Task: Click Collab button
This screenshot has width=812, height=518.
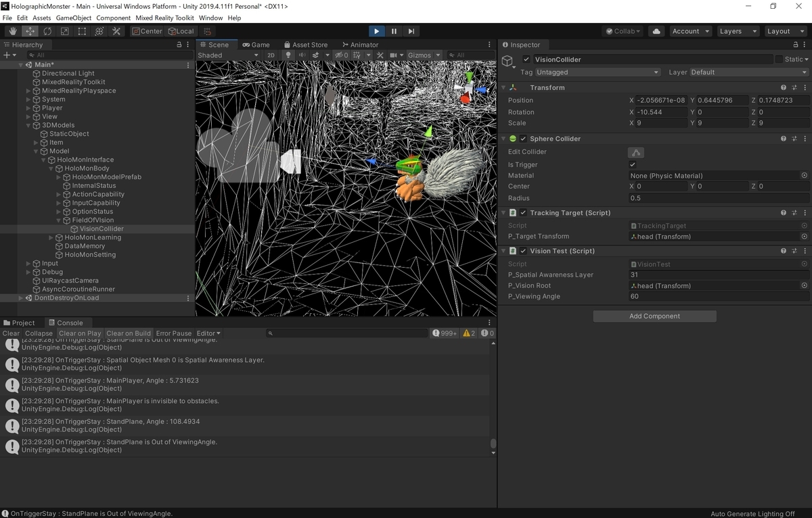Action: (x=623, y=31)
